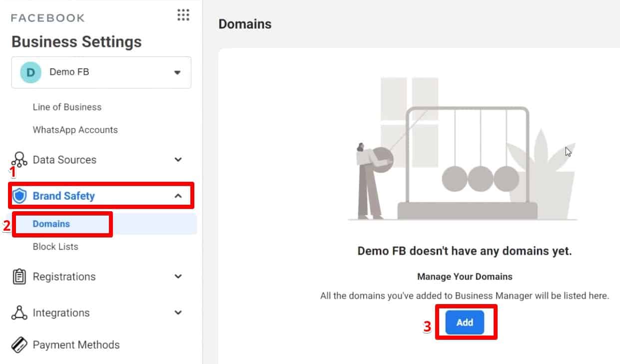Open the Demo FB business switcher dropdown

pos(177,72)
